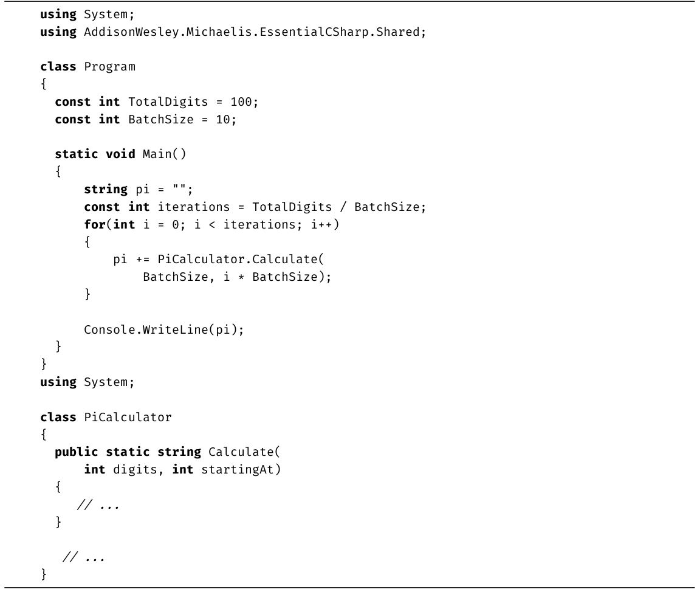The height and width of the screenshot is (589, 700).
Task: Click the 'class PiCalculator' declaration
Action: point(106,418)
